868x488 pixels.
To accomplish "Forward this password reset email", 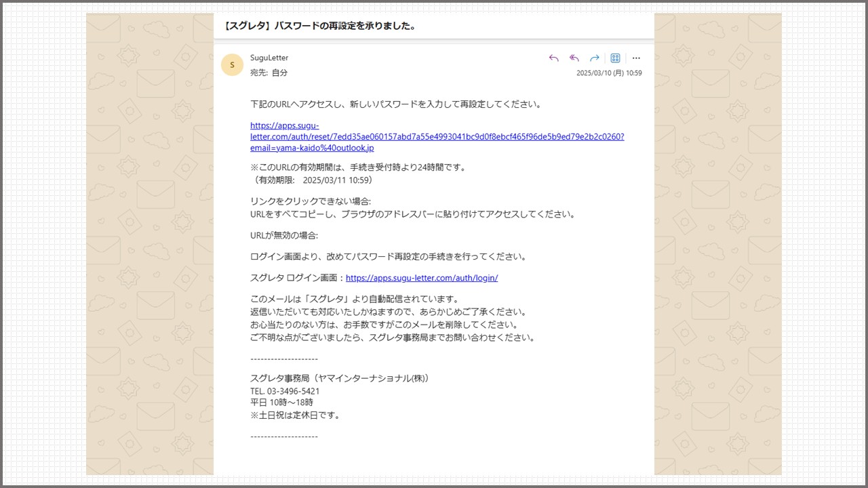I will 595,58.
